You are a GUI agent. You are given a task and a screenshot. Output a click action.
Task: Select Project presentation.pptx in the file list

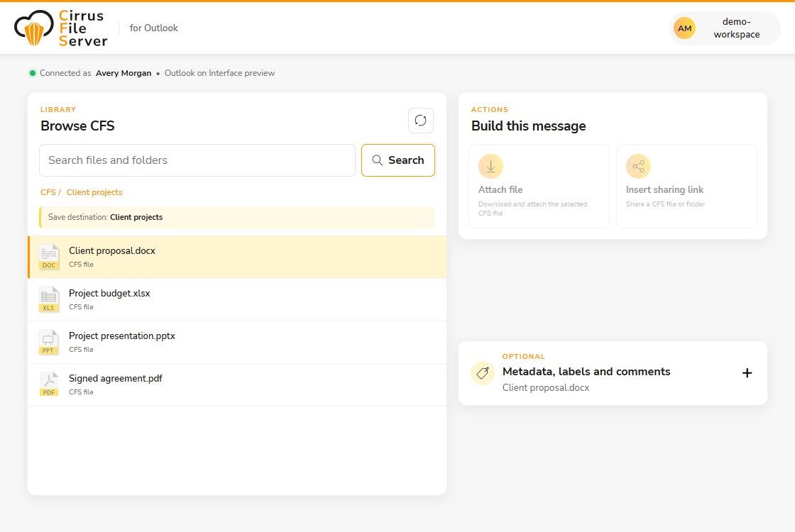237,342
